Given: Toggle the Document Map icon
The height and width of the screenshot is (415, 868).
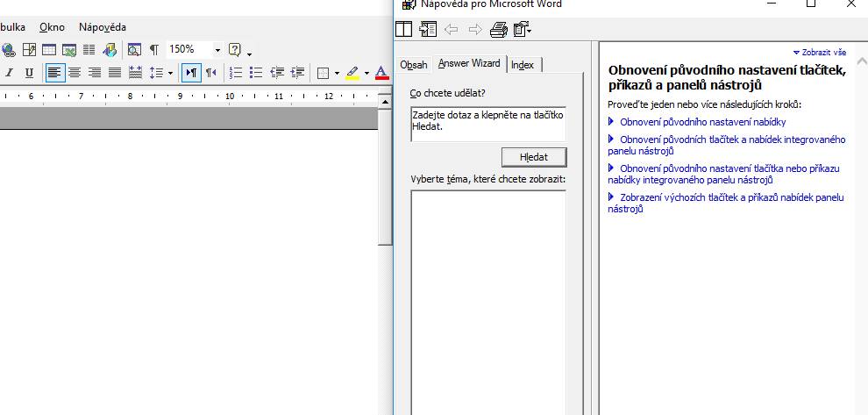Looking at the screenshot, I should pos(134,50).
